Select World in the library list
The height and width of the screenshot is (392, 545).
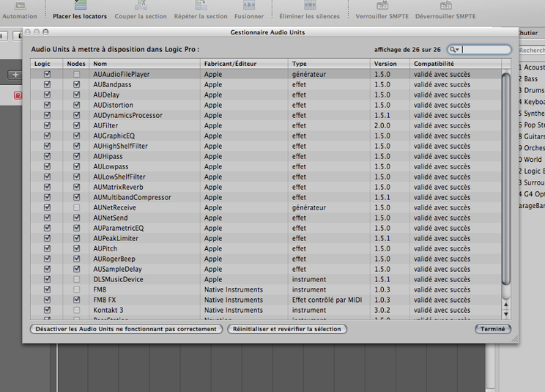[x=533, y=160]
